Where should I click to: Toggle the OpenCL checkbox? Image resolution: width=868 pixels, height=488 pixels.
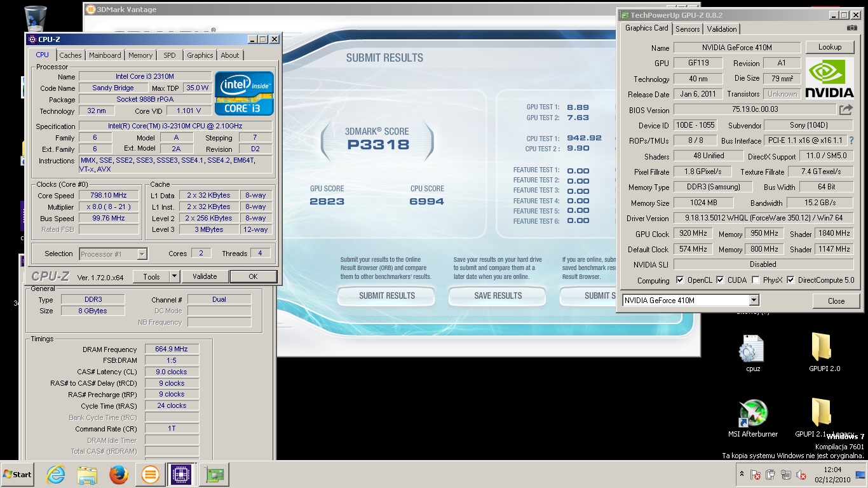(680, 280)
